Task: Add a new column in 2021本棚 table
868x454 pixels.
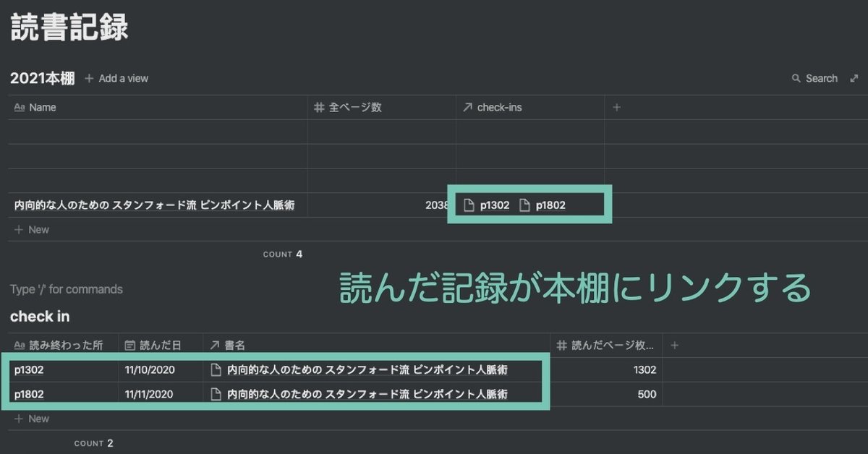Action: (617, 107)
